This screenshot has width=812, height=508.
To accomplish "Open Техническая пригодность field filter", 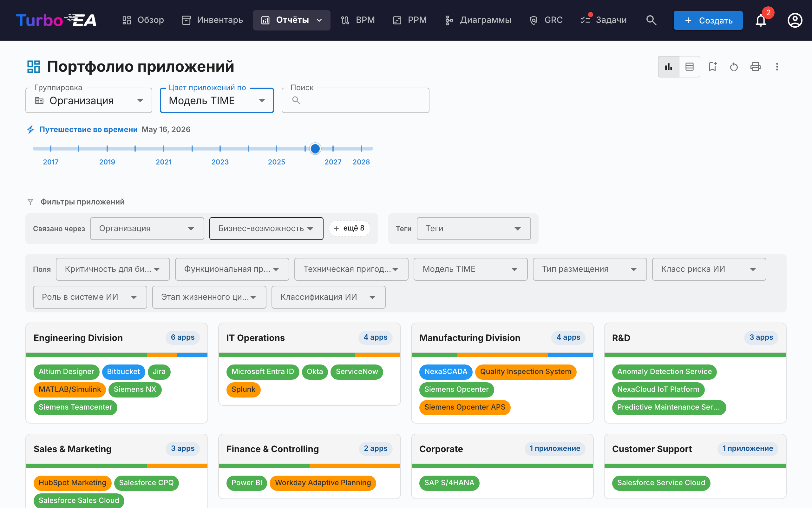I will click(x=351, y=269).
